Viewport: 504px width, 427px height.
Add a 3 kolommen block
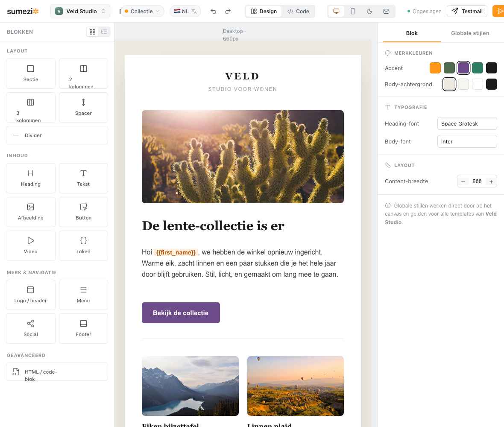point(30,107)
